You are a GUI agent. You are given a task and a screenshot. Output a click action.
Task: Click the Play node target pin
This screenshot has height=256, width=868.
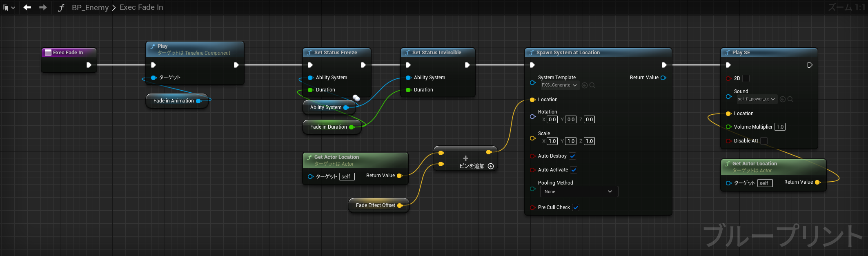154,78
